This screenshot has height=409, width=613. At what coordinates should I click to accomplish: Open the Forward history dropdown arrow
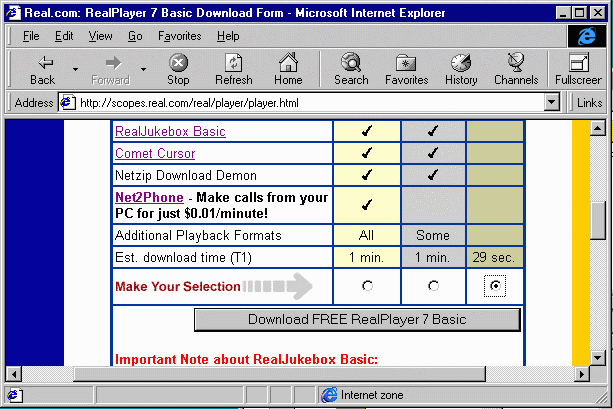coord(143,70)
